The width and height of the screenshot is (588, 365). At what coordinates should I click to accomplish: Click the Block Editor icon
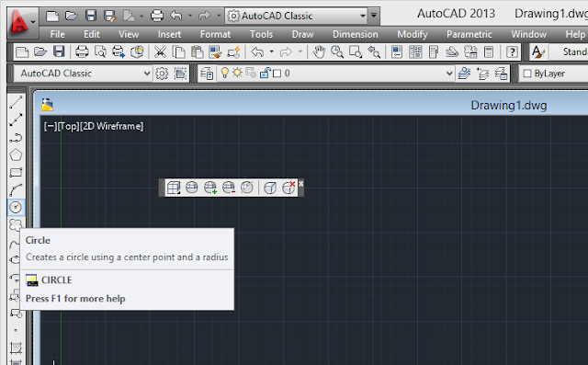coord(233,51)
